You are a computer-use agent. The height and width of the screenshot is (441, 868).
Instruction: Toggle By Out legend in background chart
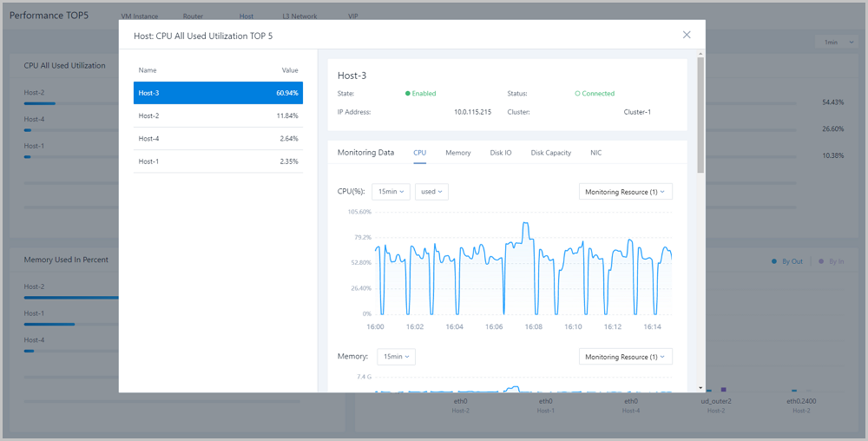[x=787, y=261]
